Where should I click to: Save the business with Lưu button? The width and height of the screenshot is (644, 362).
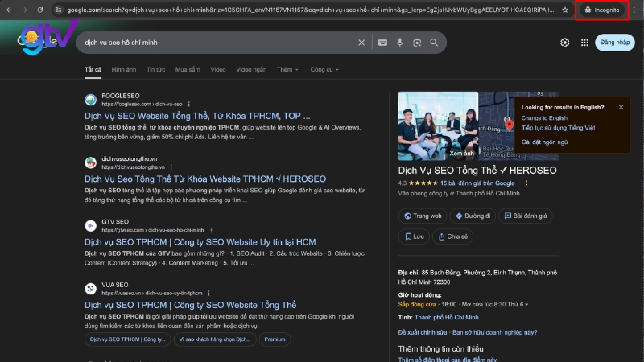click(414, 237)
